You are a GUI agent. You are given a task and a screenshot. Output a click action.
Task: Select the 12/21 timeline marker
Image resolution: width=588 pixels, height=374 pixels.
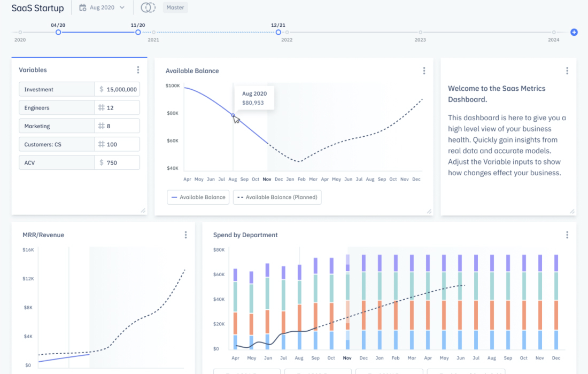pyautogui.click(x=278, y=32)
